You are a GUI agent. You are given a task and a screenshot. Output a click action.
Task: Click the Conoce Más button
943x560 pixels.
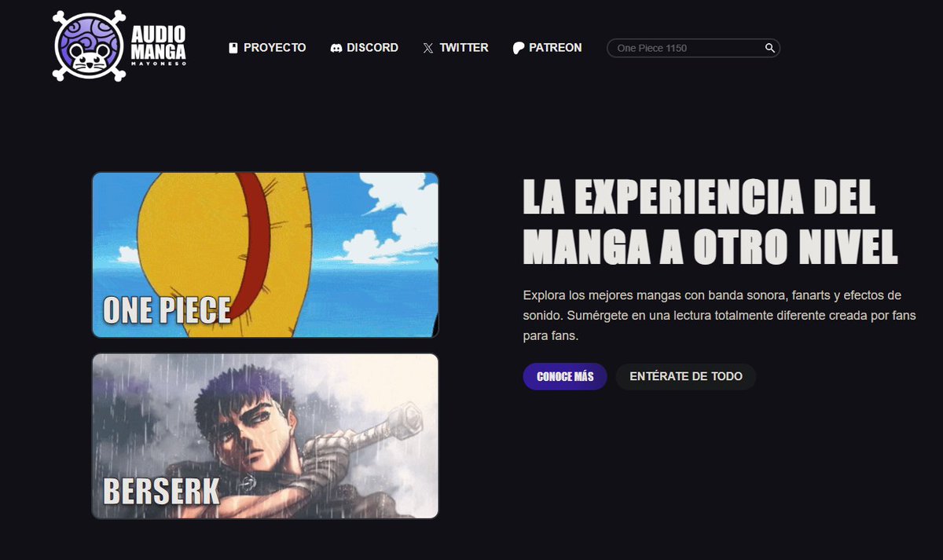565,376
